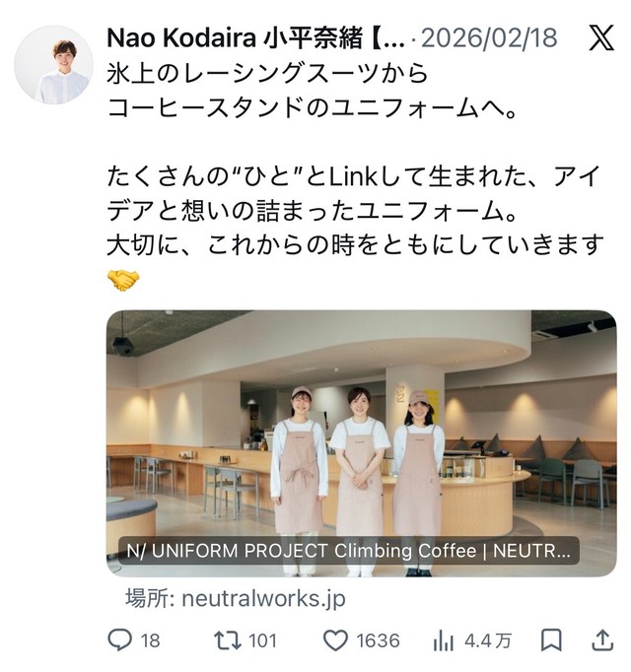The image size is (631, 672).
Task: Open Nao Kodaira's profile avatar
Action: coord(53,65)
